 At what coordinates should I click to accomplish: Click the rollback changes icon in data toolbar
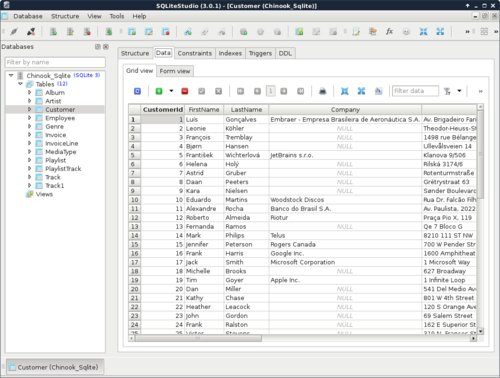[218, 91]
